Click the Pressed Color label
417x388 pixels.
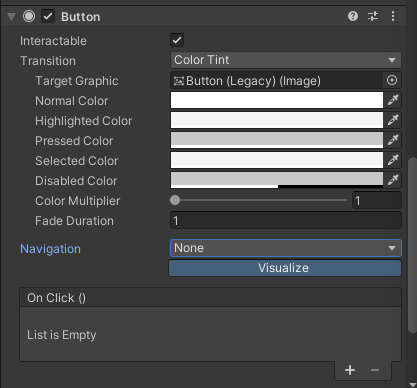[x=74, y=141]
